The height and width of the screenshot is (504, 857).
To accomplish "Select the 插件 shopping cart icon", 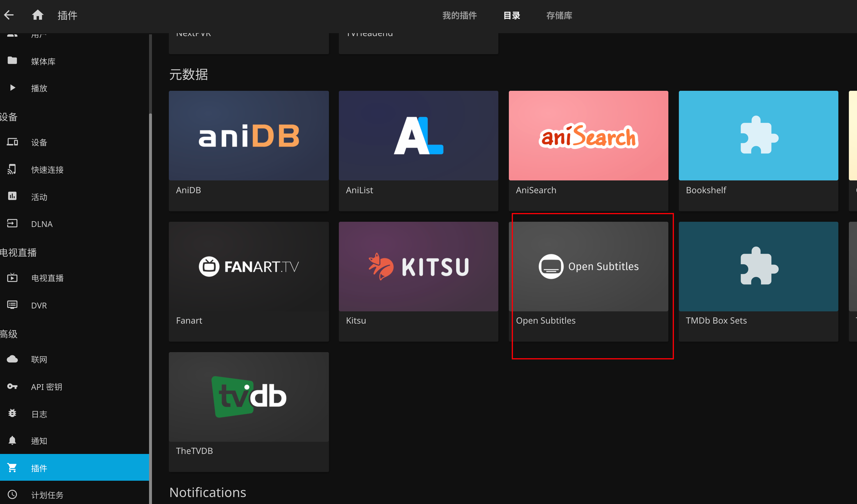I will click(12, 468).
